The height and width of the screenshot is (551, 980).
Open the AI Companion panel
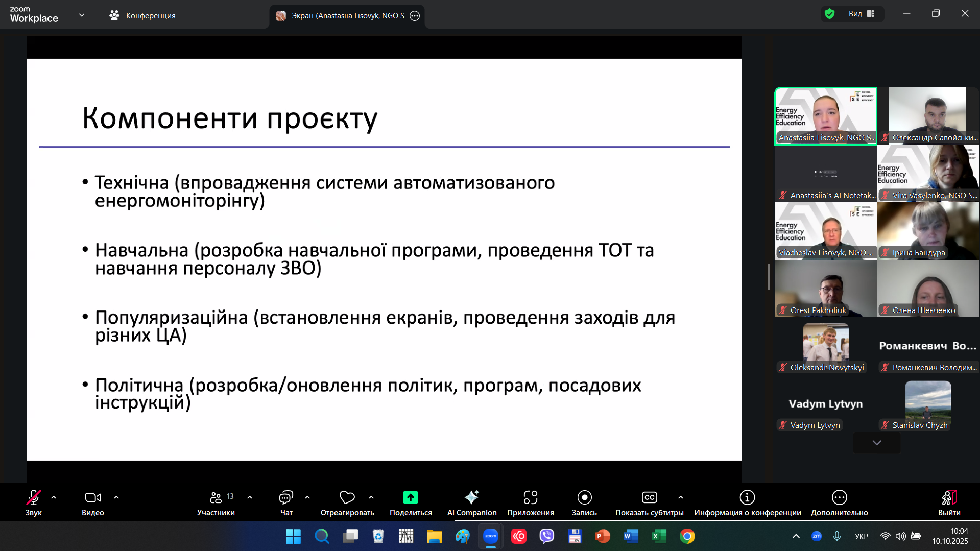pyautogui.click(x=471, y=503)
